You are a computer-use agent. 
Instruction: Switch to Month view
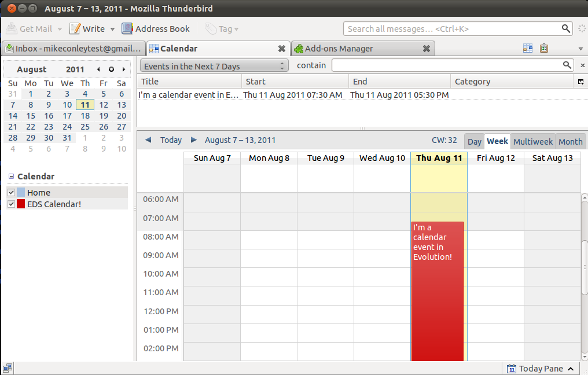pos(571,141)
